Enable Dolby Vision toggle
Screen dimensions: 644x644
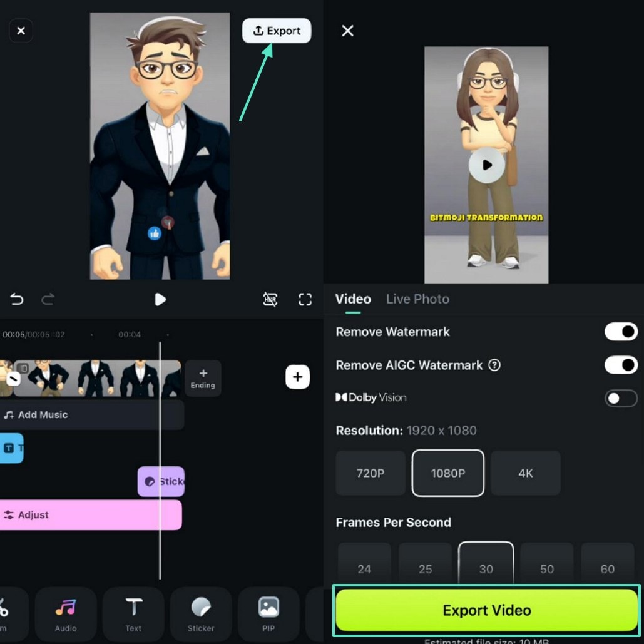pos(621,398)
